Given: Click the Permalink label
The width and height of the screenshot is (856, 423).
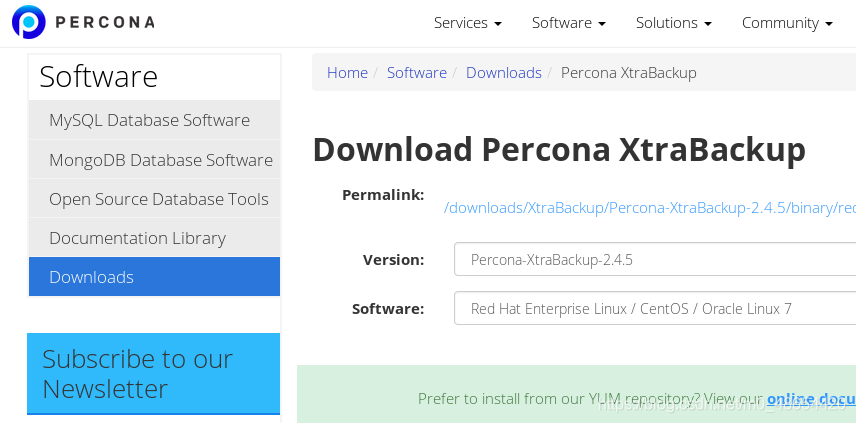Looking at the screenshot, I should click(383, 195).
